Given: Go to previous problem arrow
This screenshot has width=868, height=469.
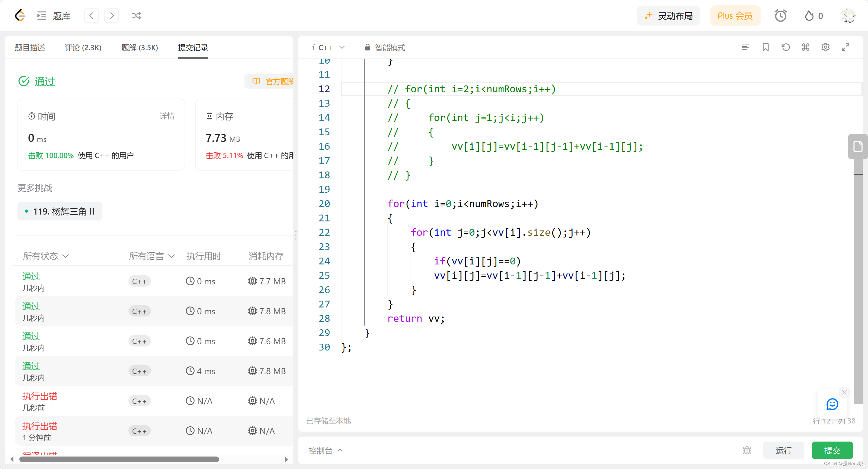Looking at the screenshot, I should (x=91, y=16).
